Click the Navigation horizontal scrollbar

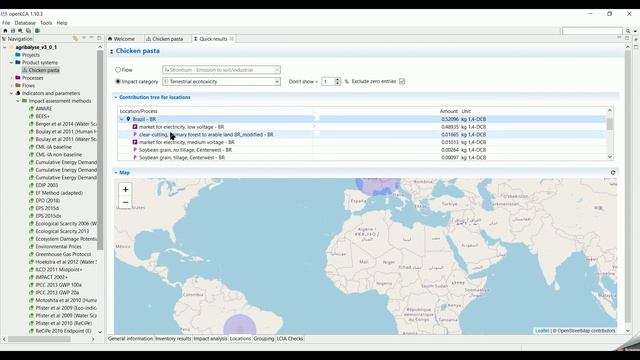(39, 339)
